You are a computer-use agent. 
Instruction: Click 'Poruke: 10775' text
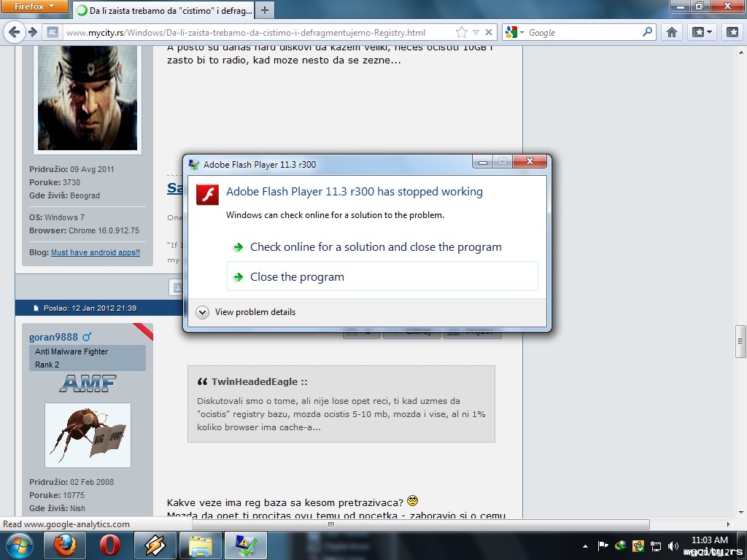coord(57,495)
